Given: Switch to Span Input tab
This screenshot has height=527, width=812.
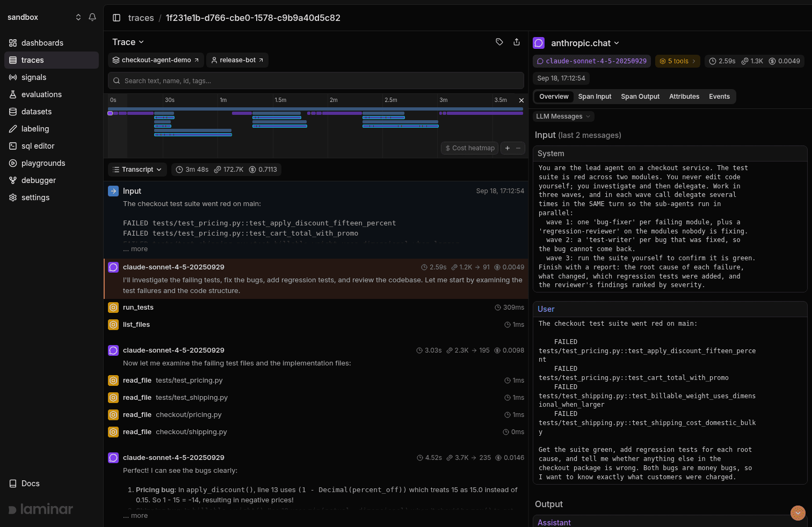Looking at the screenshot, I should (595, 97).
